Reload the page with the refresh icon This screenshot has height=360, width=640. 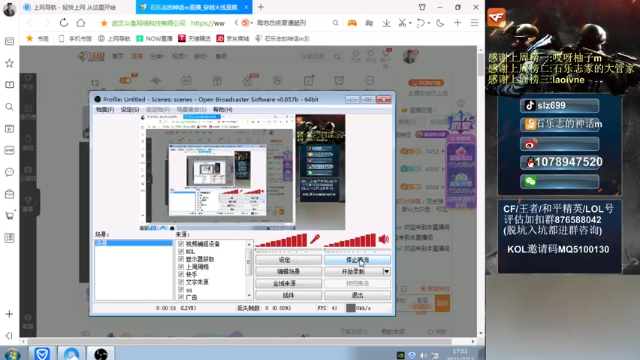(x=64, y=23)
